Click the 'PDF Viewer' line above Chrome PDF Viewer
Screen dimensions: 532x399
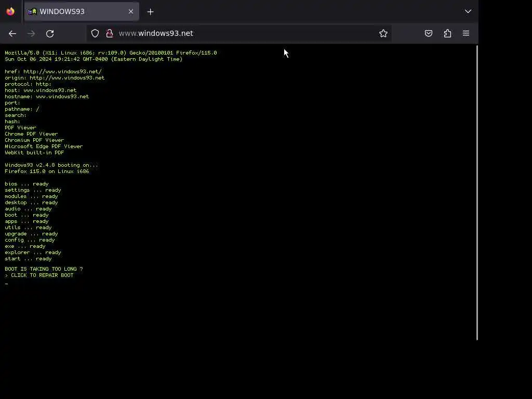(20, 128)
